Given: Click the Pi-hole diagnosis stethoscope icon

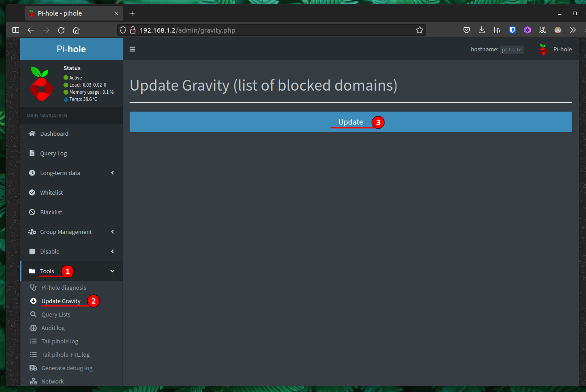Looking at the screenshot, I should tap(33, 288).
